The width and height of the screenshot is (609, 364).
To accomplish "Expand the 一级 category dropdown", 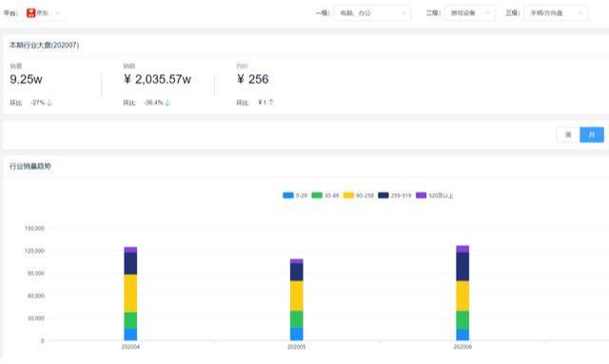I will point(372,12).
